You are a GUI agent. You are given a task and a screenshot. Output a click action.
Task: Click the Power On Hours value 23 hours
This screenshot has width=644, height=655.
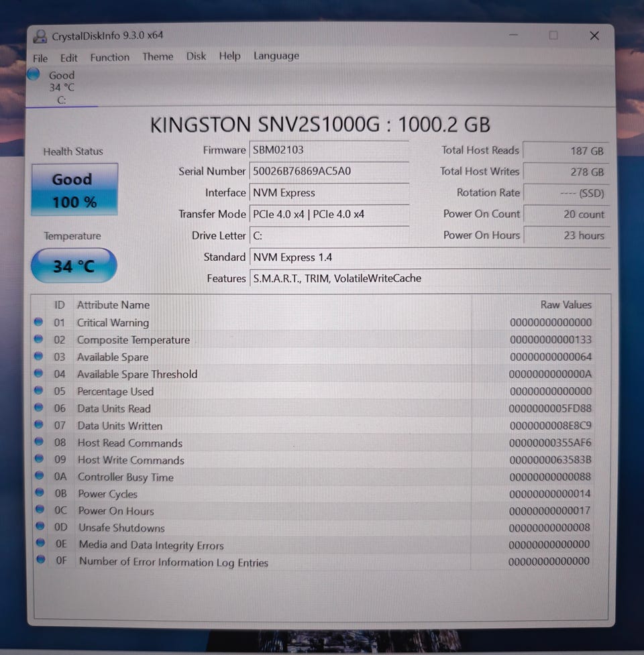point(566,235)
